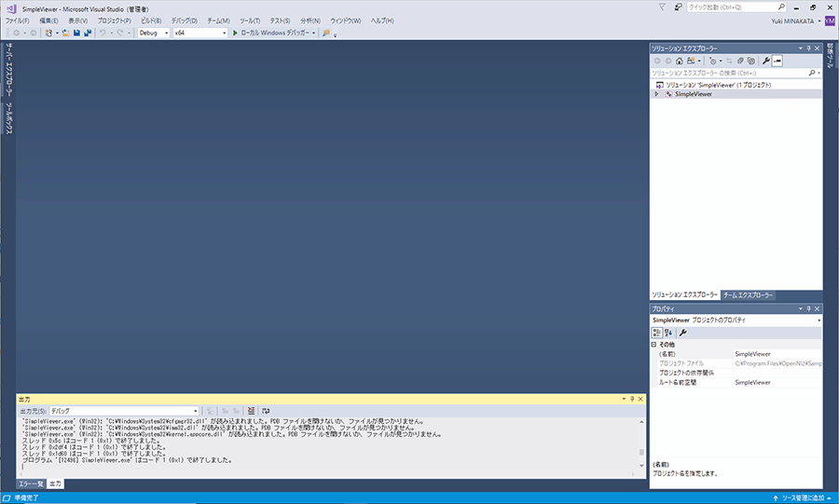The image size is (839, 504).
Task: Switch to the チーム エクスプローラー tab
Action: point(749,294)
